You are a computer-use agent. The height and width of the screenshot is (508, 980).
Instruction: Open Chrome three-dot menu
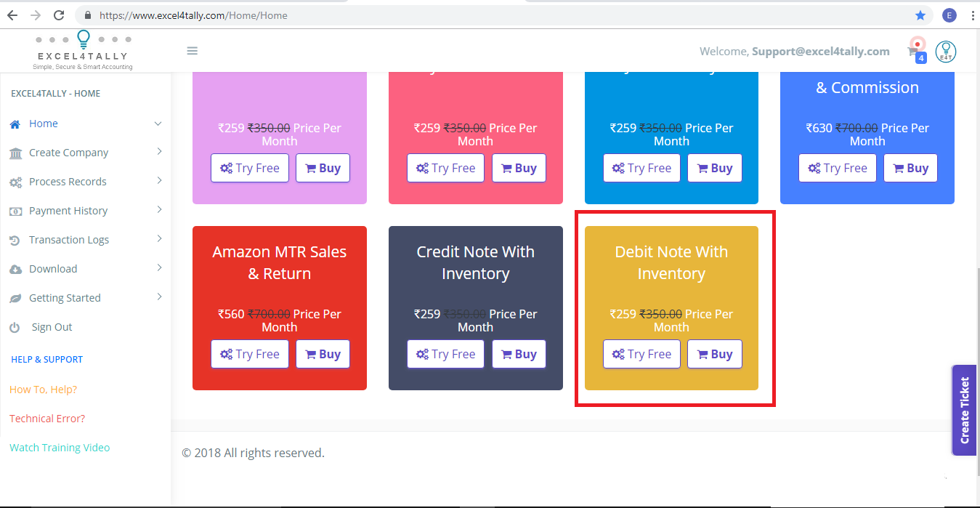(x=971, y=15)
